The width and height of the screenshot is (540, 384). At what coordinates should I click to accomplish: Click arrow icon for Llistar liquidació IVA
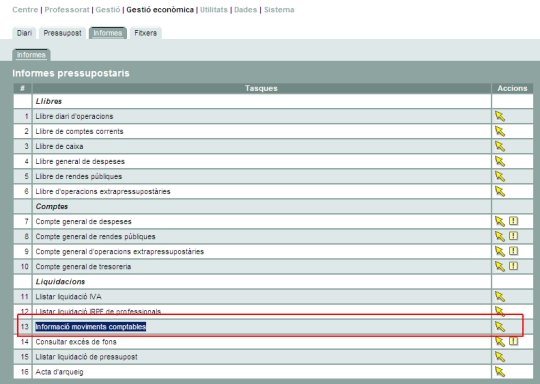point(500,297)
